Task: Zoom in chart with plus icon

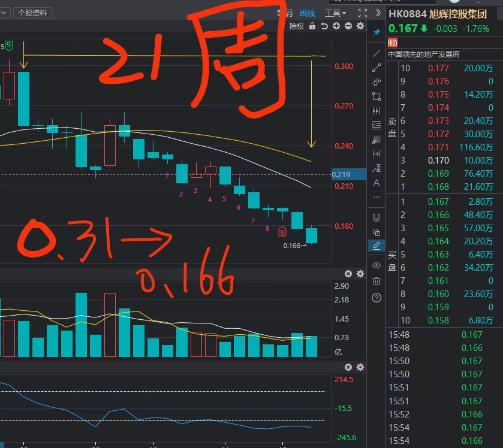Action: pos(336,26)
